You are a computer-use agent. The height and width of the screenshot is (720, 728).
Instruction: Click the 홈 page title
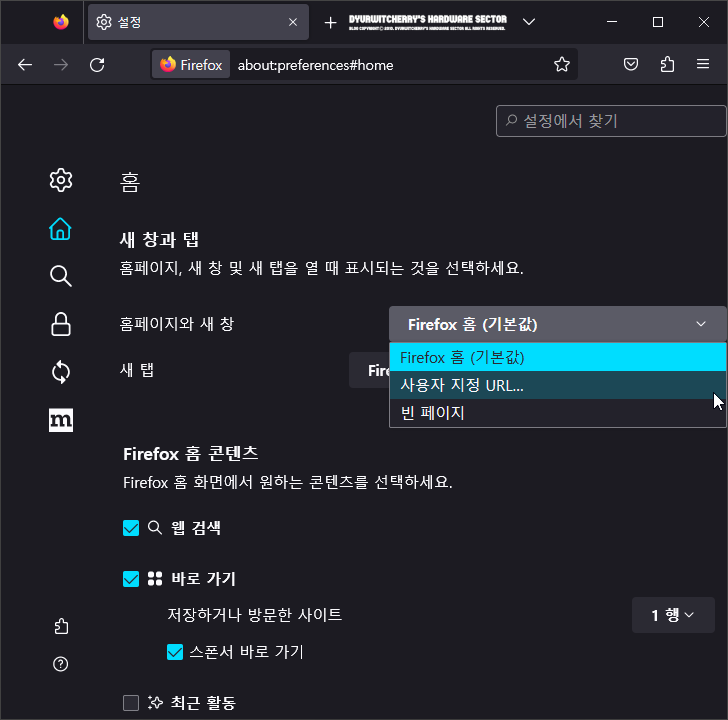coord(130,182)
